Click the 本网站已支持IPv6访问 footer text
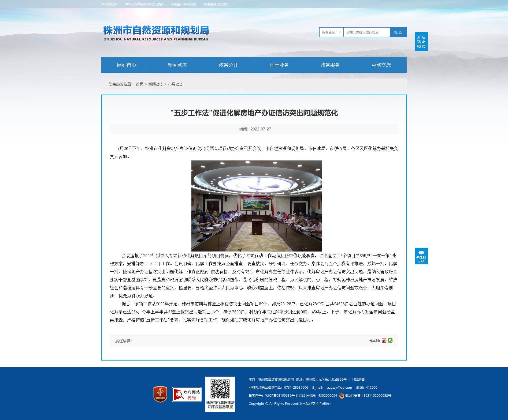The height and width of the screenshot is (420, 508). click(315, 404)
